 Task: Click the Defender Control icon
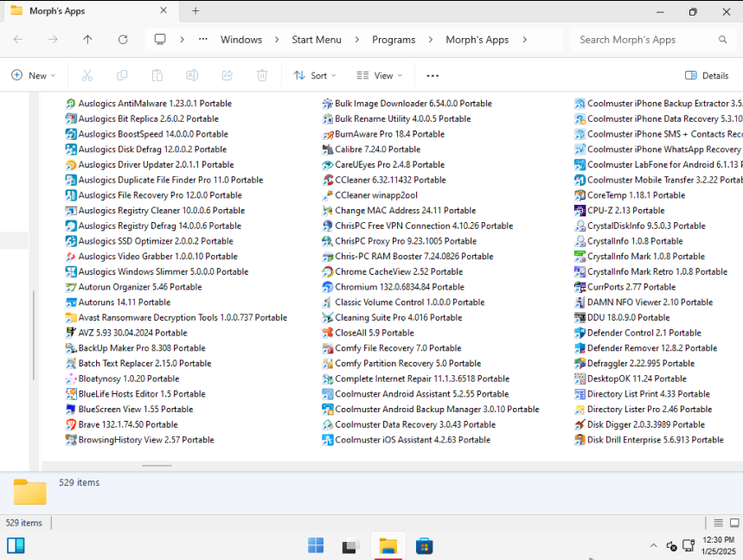580,334
